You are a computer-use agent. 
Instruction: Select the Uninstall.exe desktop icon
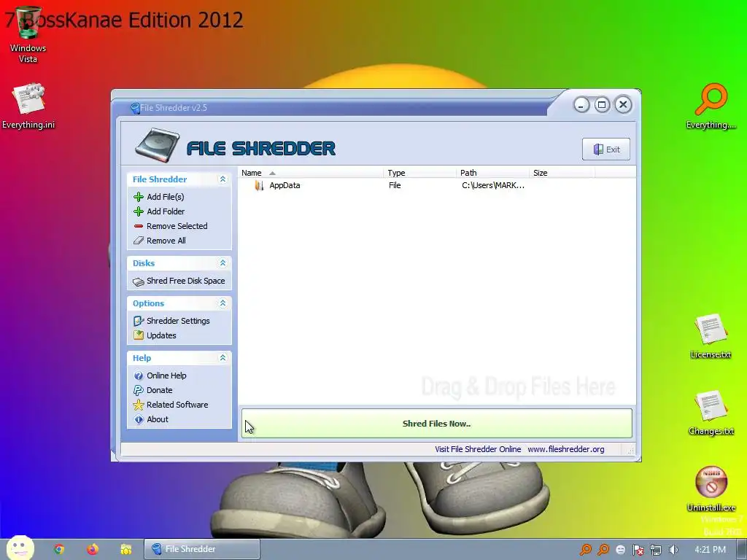tap(711, 482)
